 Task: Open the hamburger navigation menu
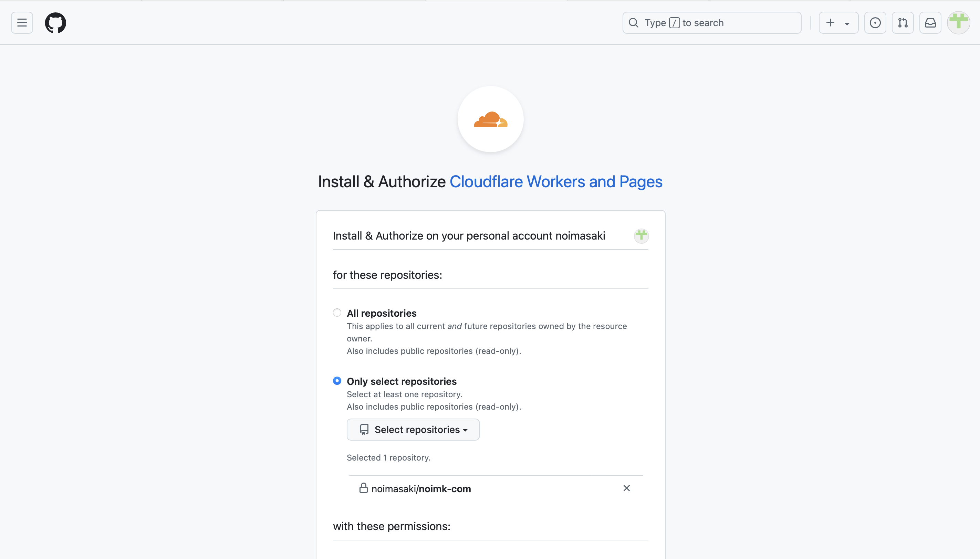point(22,23)
